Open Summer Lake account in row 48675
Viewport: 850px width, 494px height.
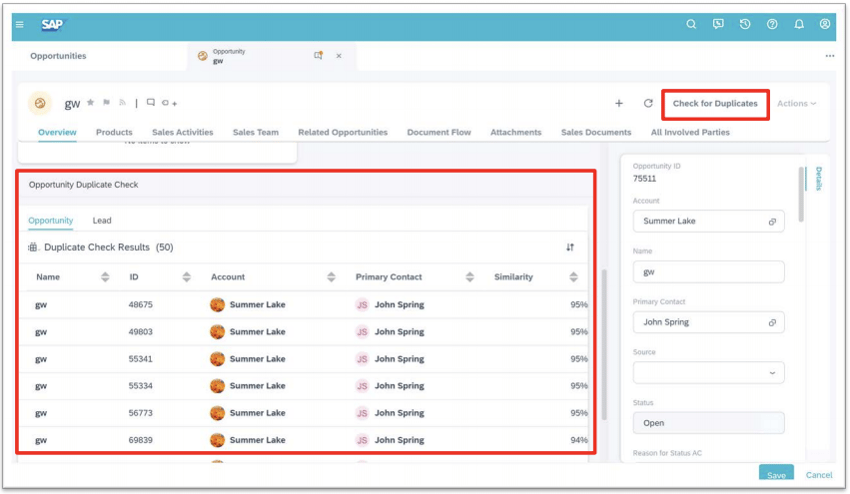coord(257,305)
